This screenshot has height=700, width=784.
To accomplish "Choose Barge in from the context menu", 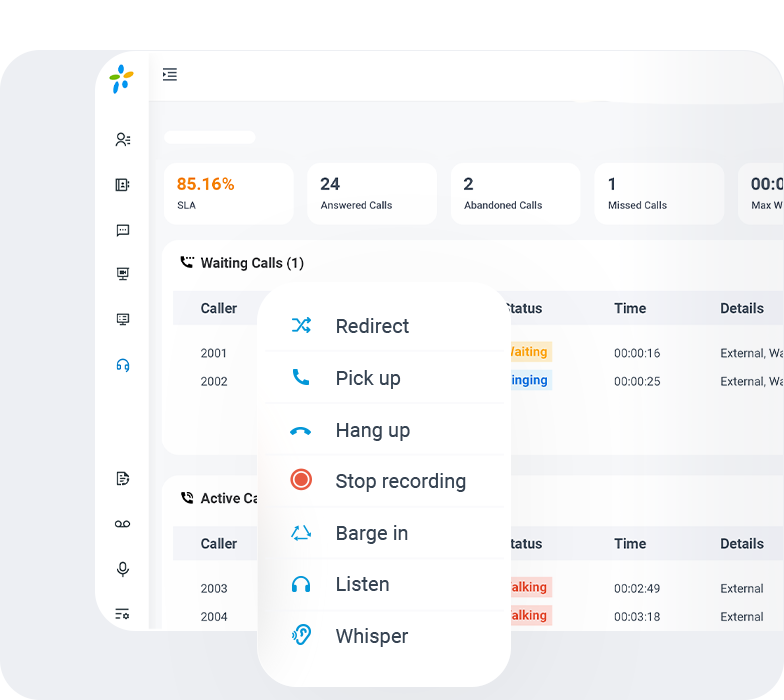I will tap(384, 533).
